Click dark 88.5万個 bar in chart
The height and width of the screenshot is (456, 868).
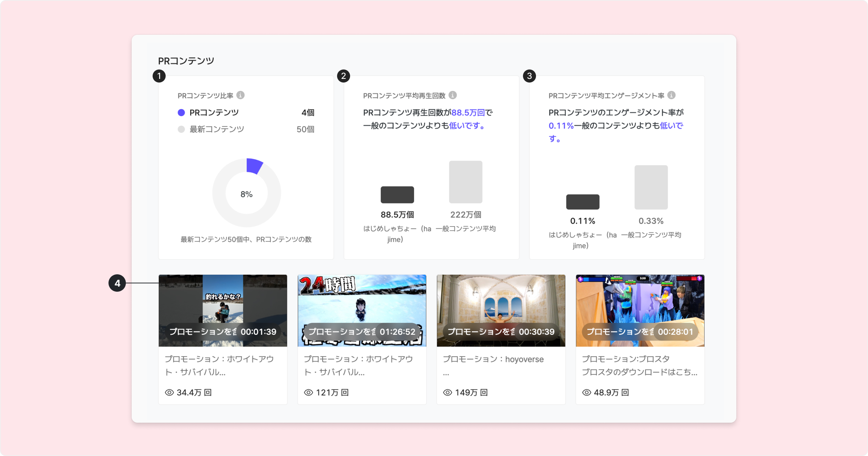click(397, 195)
